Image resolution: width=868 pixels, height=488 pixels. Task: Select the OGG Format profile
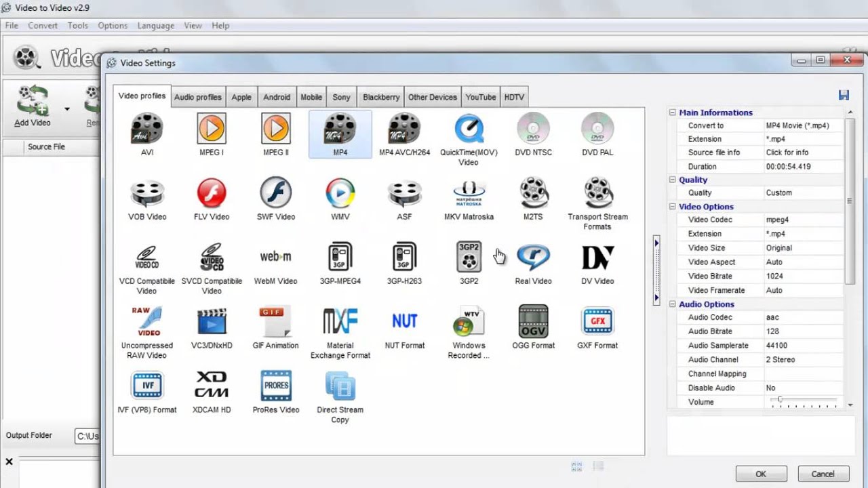click(x=533, y=327)
